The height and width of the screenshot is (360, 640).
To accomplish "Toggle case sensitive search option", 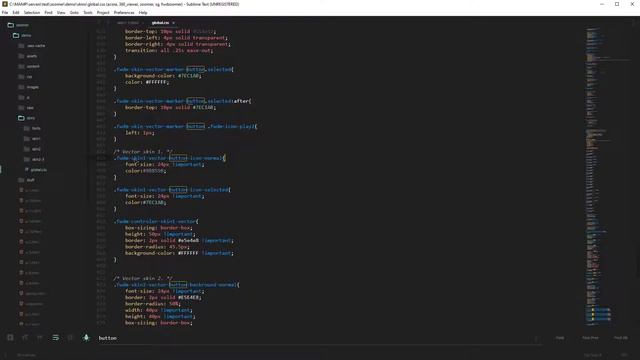I will coord(25,338).
